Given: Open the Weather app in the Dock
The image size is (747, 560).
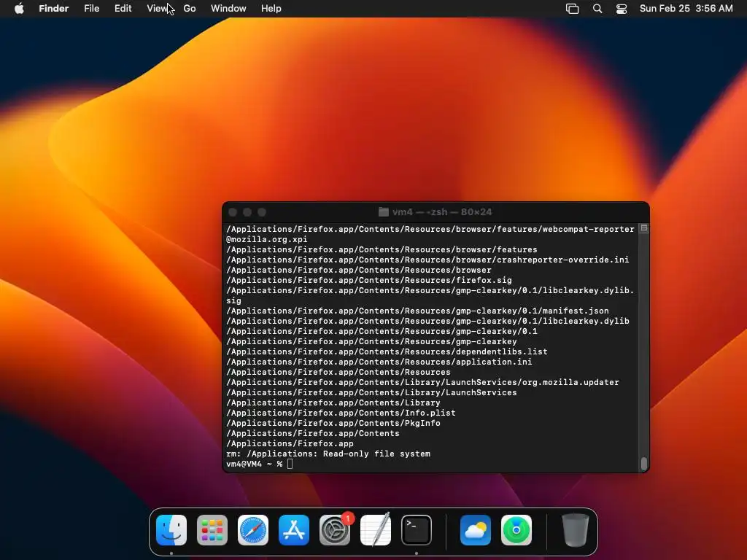Looking at the screenshot, I should pos(476,530).
